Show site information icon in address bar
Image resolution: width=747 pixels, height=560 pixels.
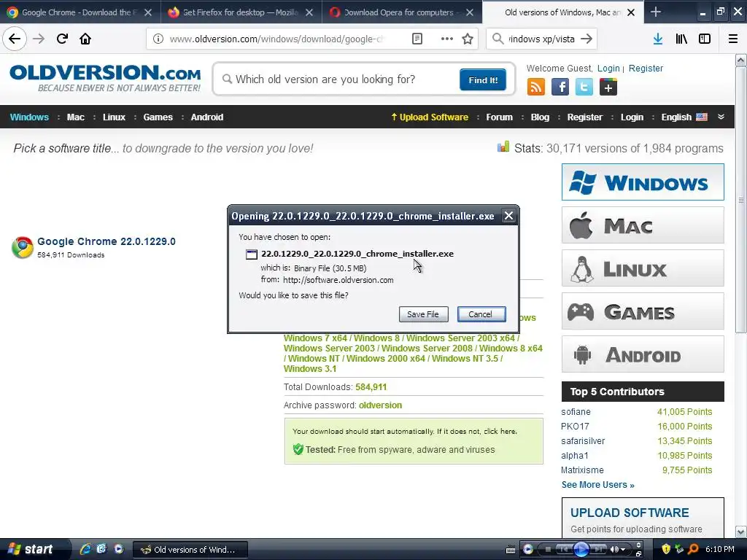pos(158,39)
